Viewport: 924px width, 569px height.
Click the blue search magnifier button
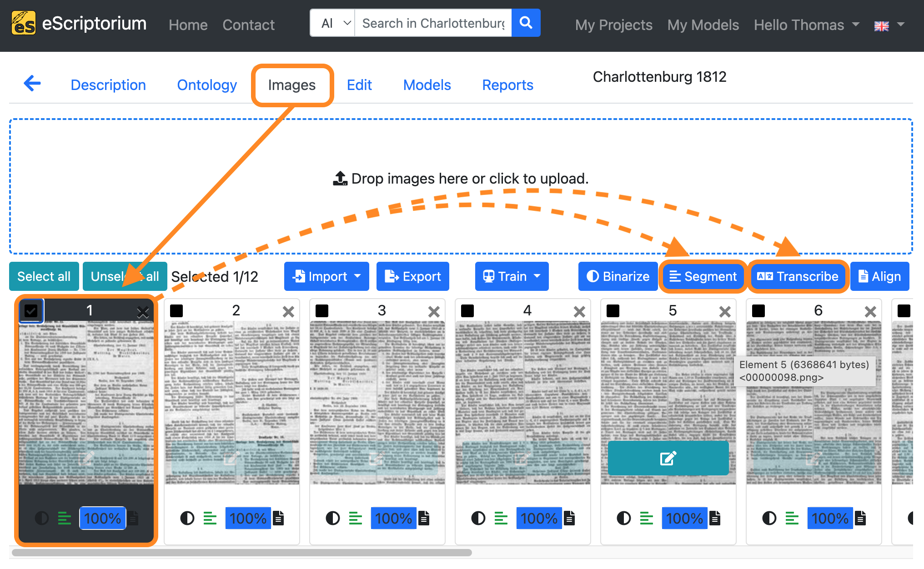point(526,23)
